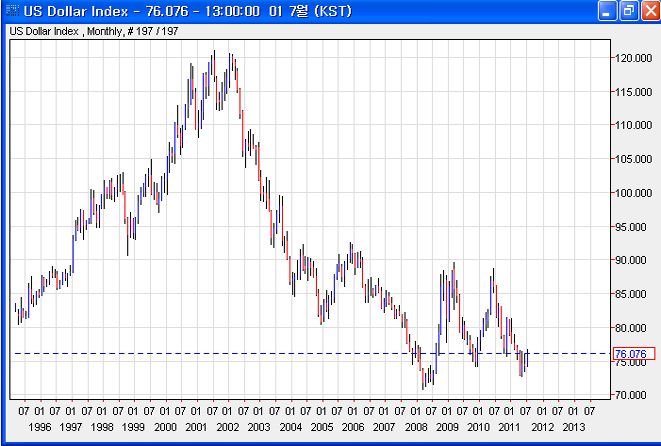Click the 2002 year label on time axis
Image resolution: width=661 pixels, height=446 pixels.
(228, 427)
